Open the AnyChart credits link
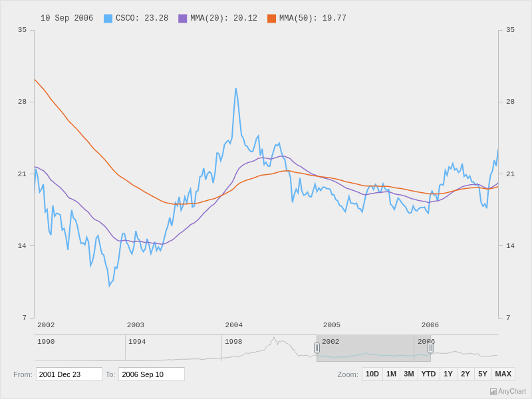 tap(508, 391)
